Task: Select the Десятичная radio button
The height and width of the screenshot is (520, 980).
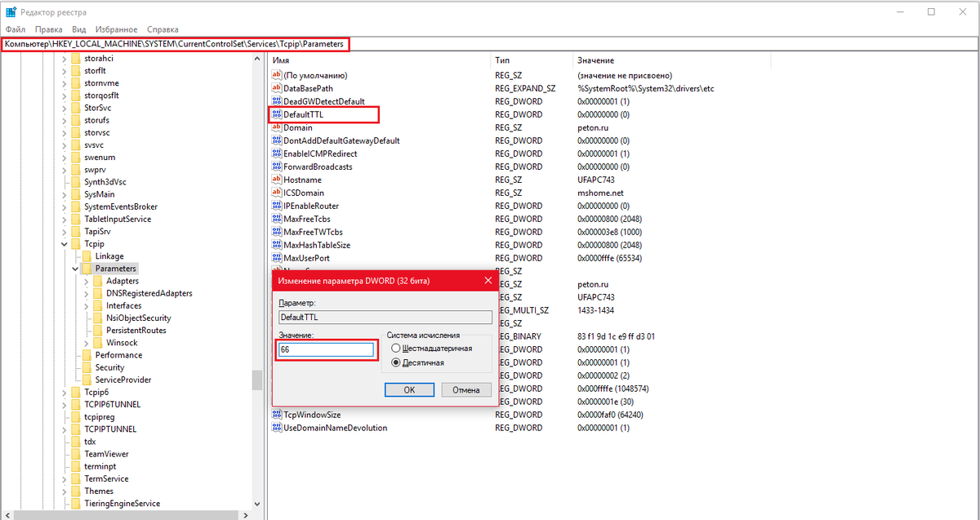Action: [396, 362]
